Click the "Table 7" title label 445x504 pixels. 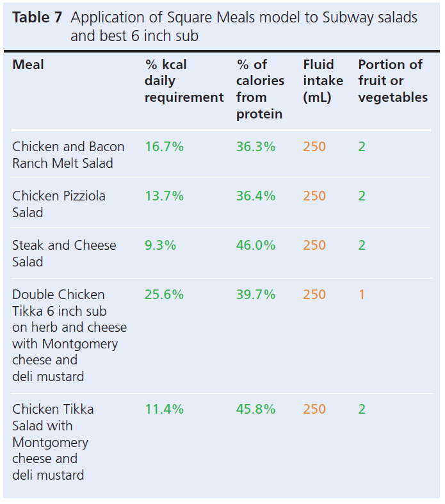(x=37, y=18)
